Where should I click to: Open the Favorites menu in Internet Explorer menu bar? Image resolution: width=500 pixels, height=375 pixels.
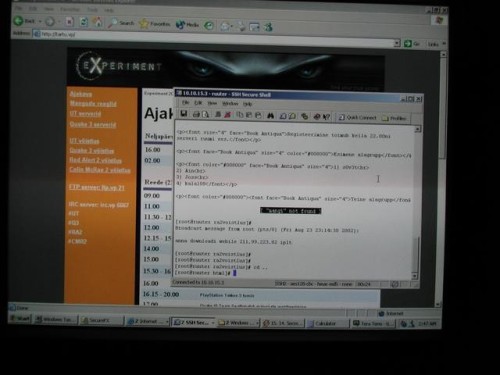tap(70, 9)
